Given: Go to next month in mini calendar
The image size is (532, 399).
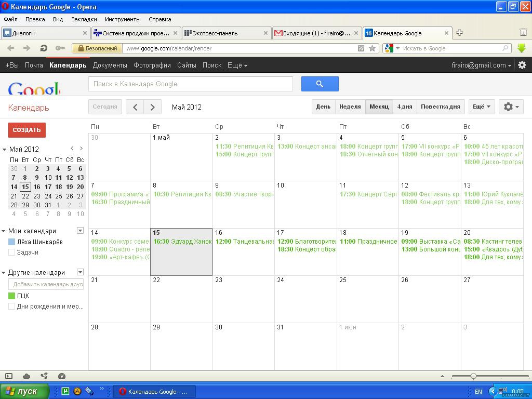Looking at the screenshot, I should pos(81,148).
